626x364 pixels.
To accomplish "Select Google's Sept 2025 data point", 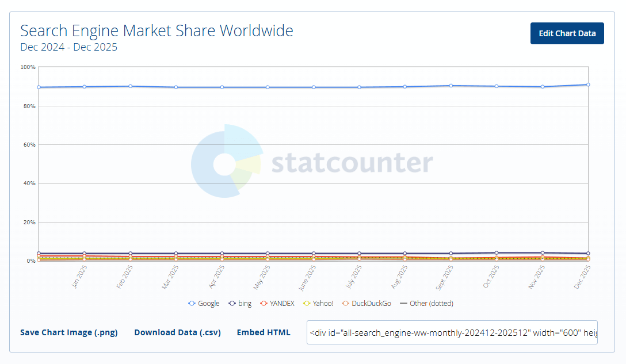I will [451, 86].
